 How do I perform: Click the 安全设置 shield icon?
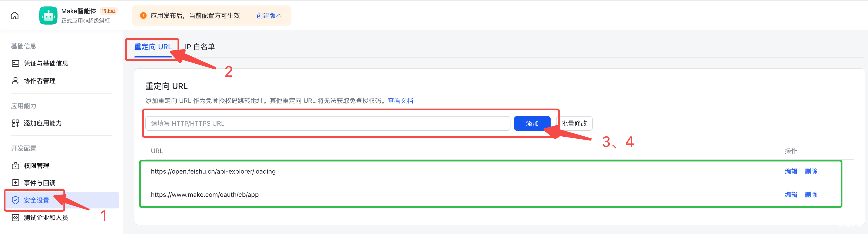coord(15,200)
